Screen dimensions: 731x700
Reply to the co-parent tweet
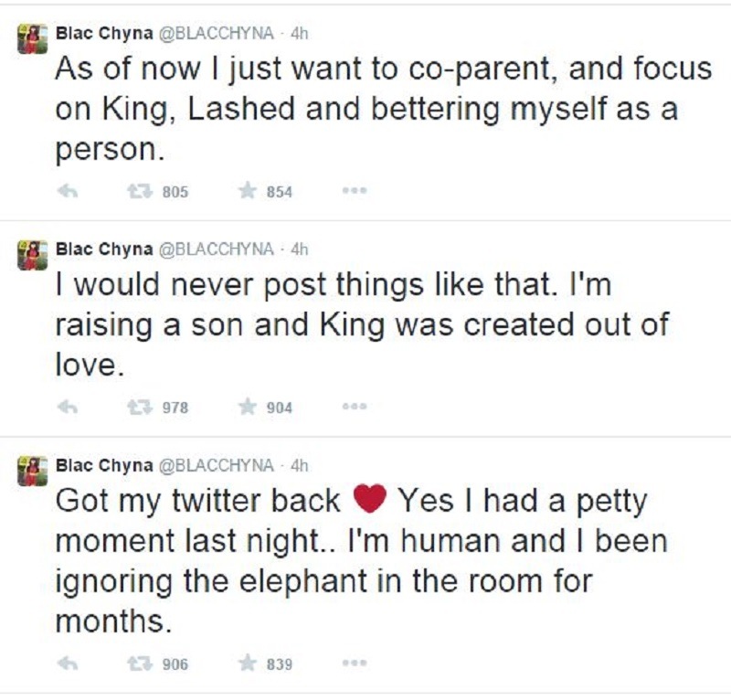tap(67, 191)
